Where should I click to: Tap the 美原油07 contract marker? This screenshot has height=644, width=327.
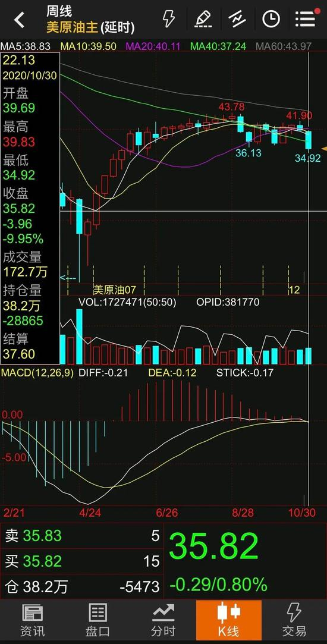coord(114,290)
